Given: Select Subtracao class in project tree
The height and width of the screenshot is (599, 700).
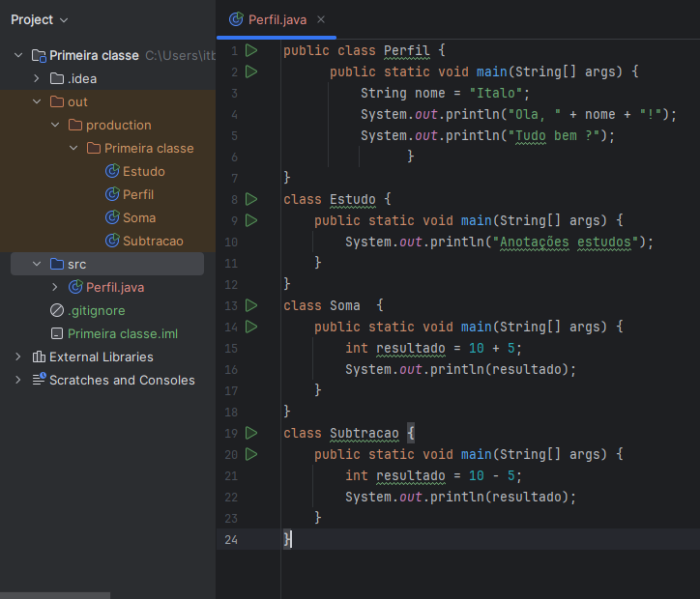Looking at the screenshot, I should coord(152,241).
